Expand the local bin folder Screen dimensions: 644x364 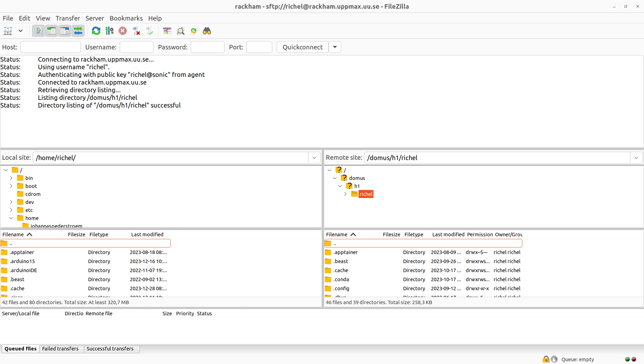tap(11, 178)
